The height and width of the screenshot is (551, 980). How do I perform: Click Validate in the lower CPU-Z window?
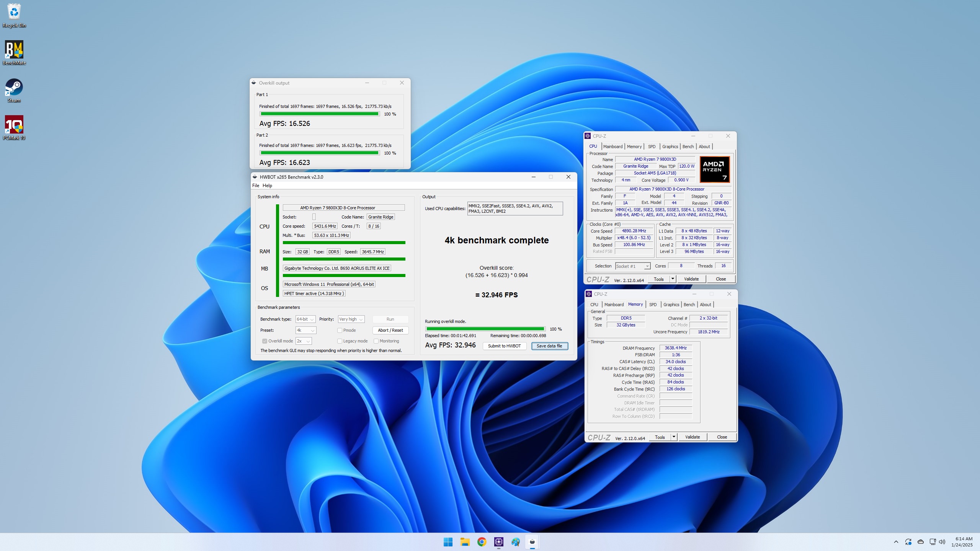[x=693, y=437]
